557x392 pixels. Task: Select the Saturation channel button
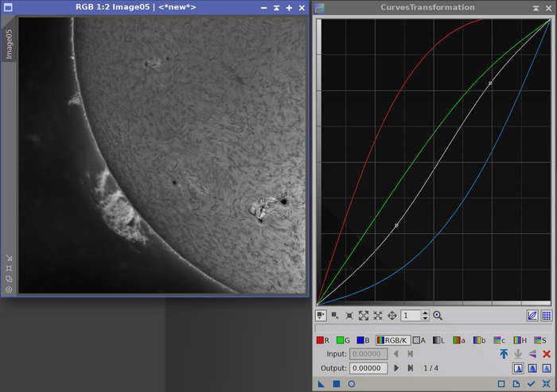[540, 340]
